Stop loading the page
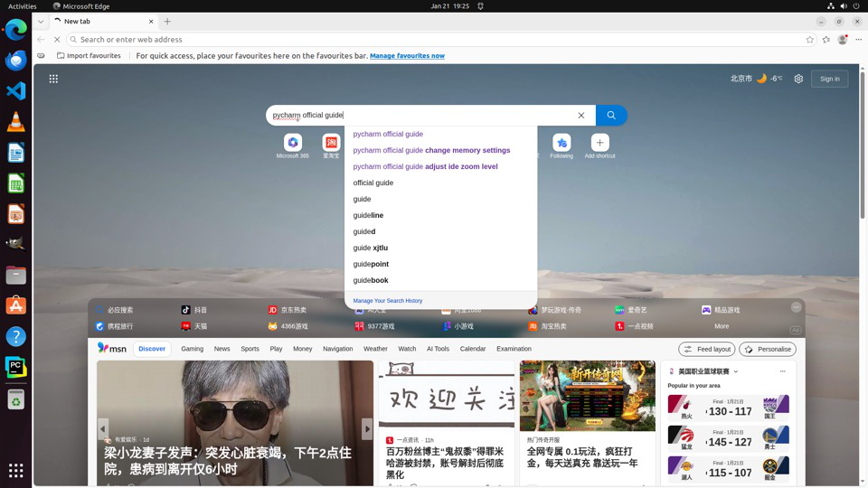This screenshot has width=868, height=488. 56,39
